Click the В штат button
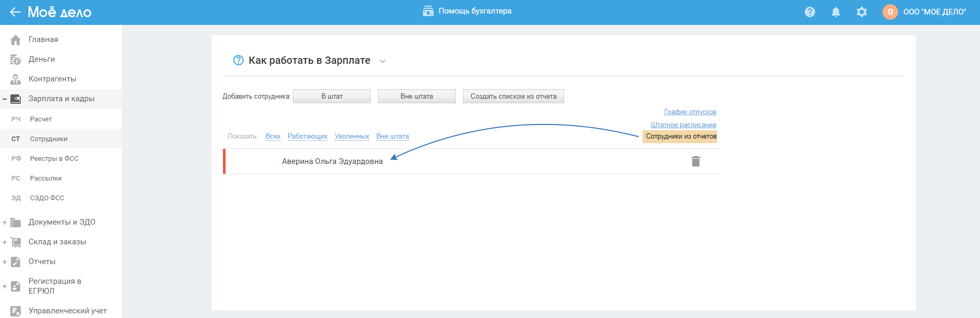Viewport: 980px width, 318px height. click(x=332, y=96)
